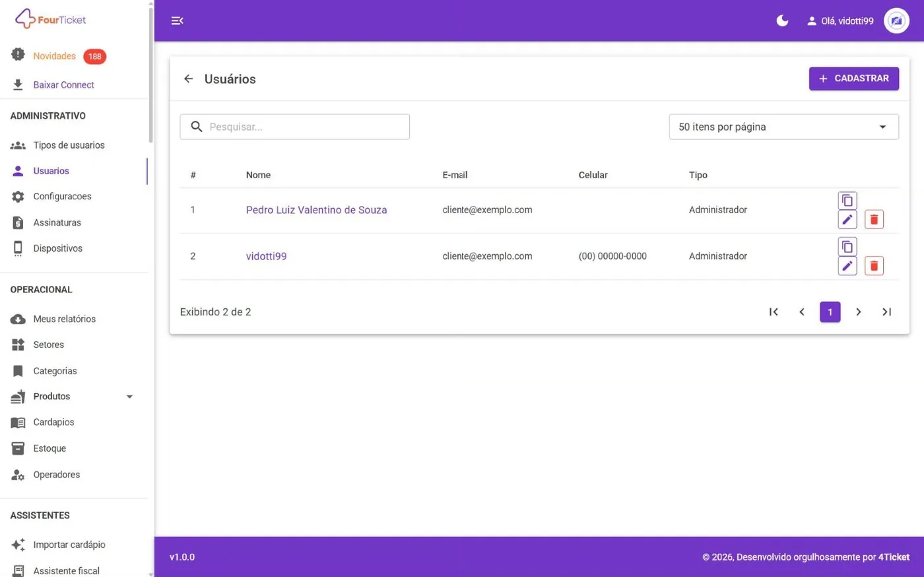Delete the vidotti99 user with the trash icon
924x577 pixels.
874,265
